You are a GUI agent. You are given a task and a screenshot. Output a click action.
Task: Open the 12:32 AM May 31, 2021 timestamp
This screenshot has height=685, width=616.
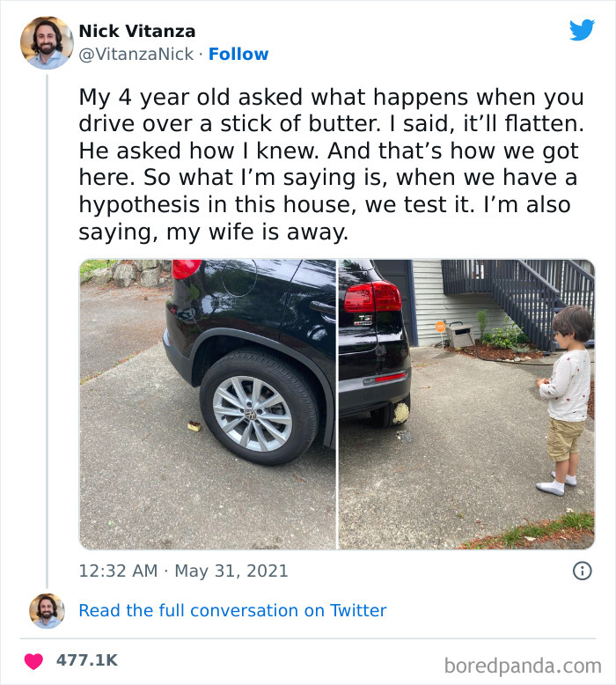point(183,571)
